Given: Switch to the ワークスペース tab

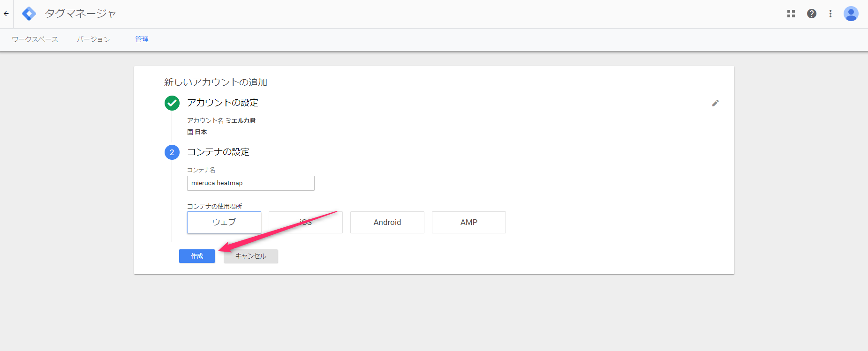Looking at the screenshot, I should click(35, 39).
